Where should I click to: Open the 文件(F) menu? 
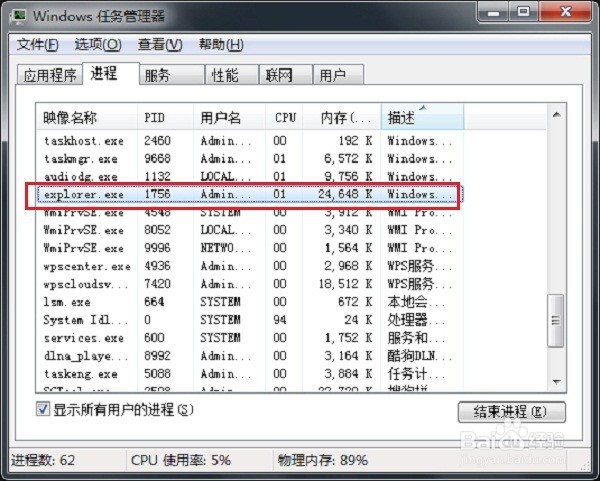[x=38, y=45]
